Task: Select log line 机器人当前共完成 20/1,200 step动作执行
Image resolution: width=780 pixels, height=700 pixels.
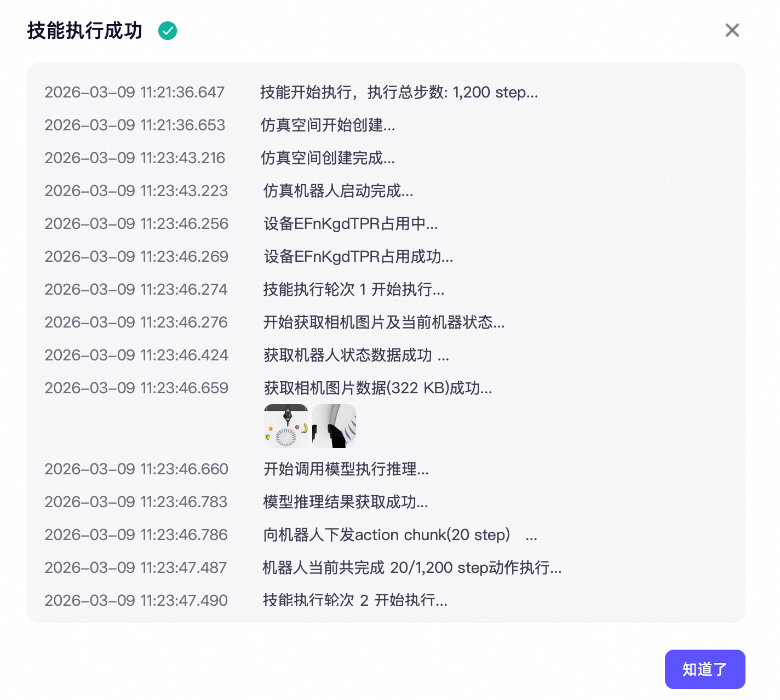Action: [x=412, y=567]
